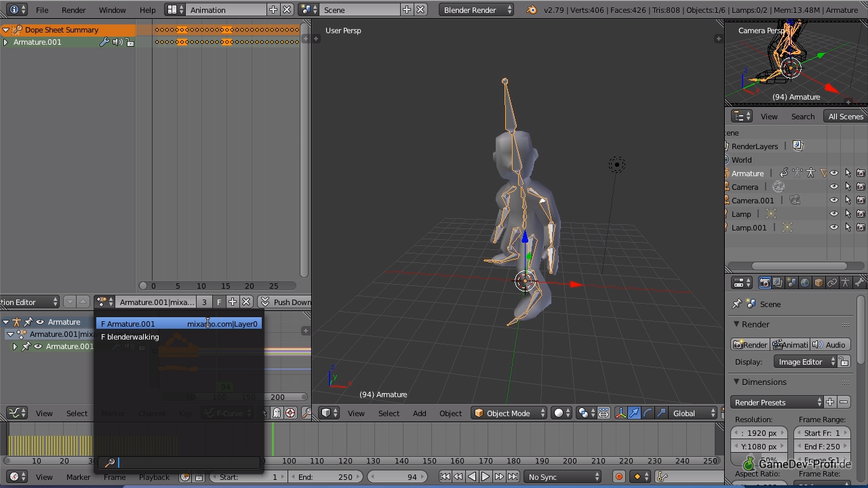868x488 pixels.
Task: Toggle the Armature.001 channel lock icon
Action: [130, 42]
